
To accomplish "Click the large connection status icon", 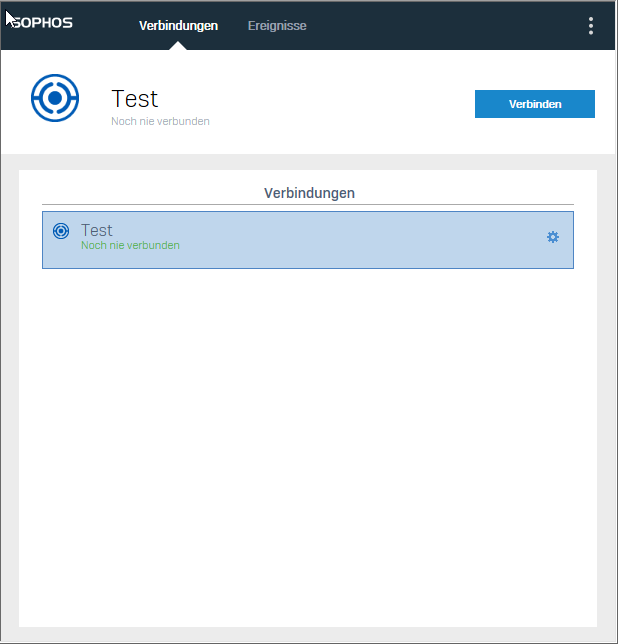I will 55,98.
